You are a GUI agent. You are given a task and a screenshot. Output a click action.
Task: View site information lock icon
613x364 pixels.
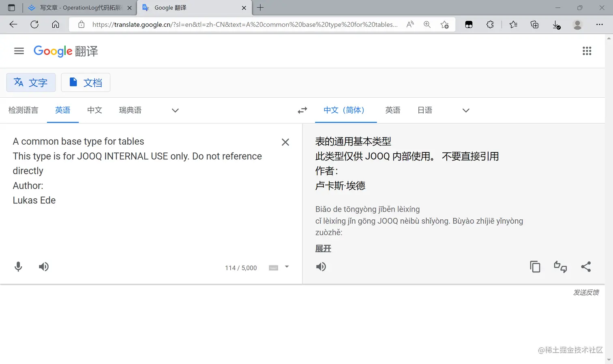tap(81, 24)
